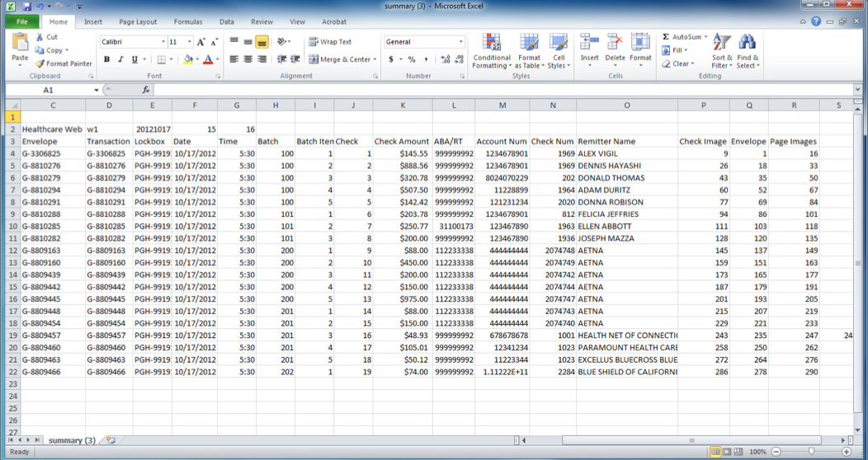Apply the red Font Color icon
868x460 pixels.
(208, 59)
